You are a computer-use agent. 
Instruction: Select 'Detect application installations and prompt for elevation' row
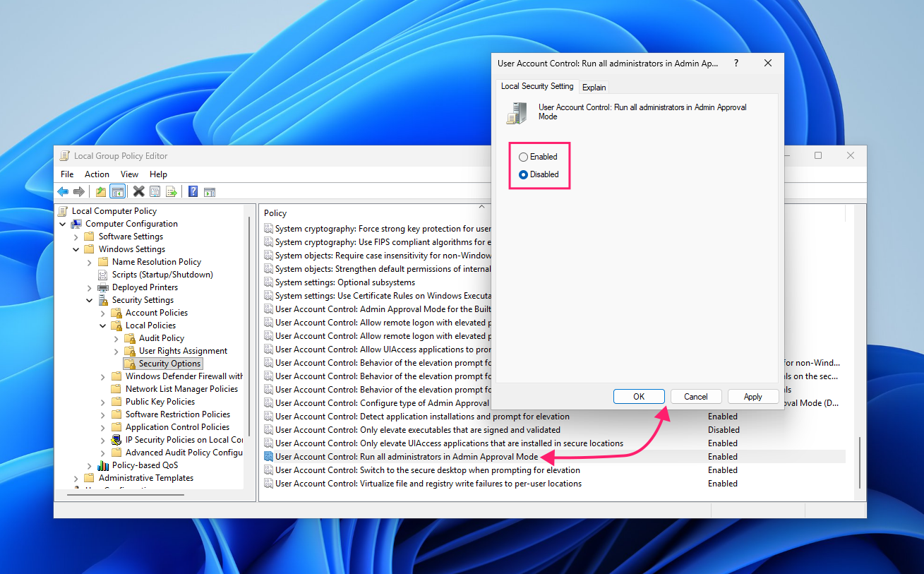pyautogui.click(x=553, y=417)
